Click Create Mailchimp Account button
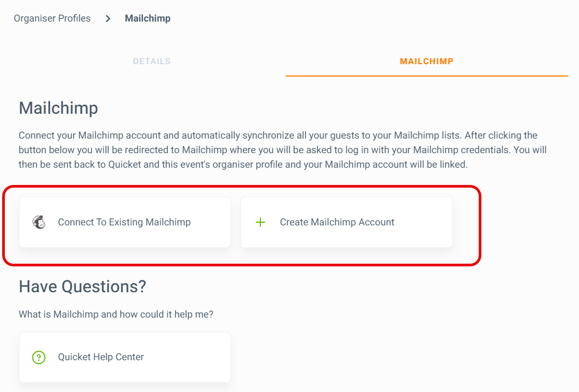The width and height of the screenshot is (579, 392). (x=346, y=222)
